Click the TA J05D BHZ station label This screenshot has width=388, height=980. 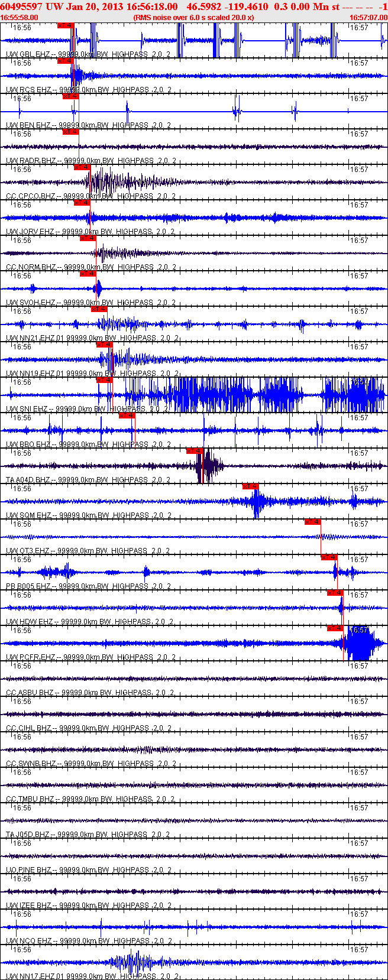coord(28,835)
